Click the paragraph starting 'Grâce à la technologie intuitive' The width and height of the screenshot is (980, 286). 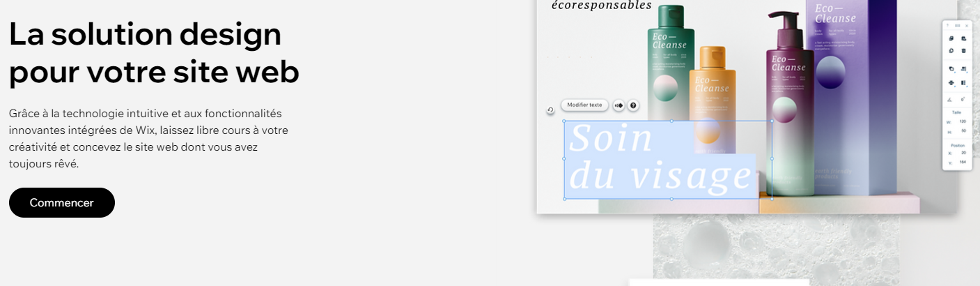[x=148, y=138]
